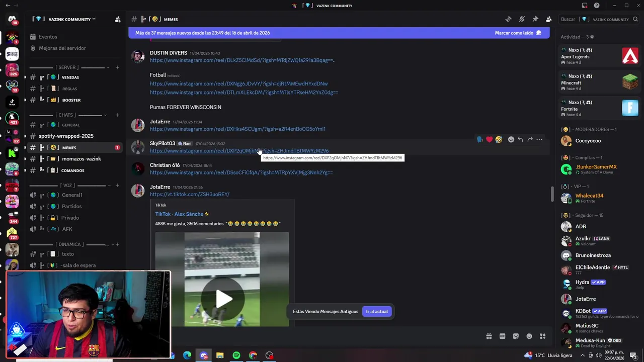
Task: Open pinned messages with the pin icon
Action: coord(535,19)
